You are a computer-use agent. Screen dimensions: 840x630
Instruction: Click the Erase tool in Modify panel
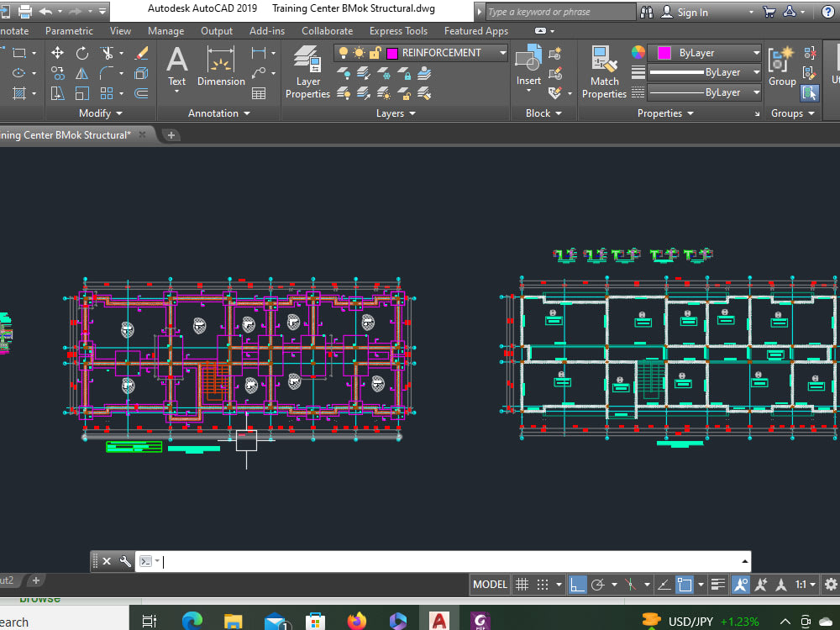pyautogui.click(x=140, y=53)
